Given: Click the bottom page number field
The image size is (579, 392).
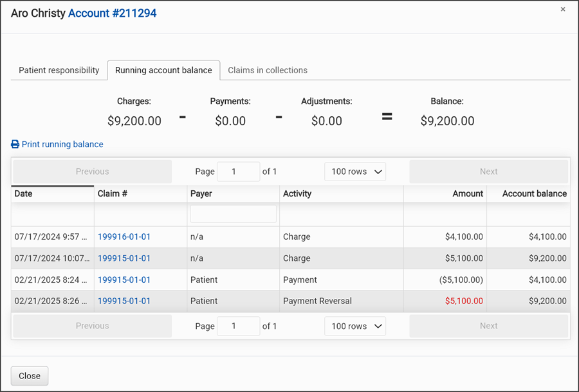Looking at the screenshot, I should [x=238, y=326].
